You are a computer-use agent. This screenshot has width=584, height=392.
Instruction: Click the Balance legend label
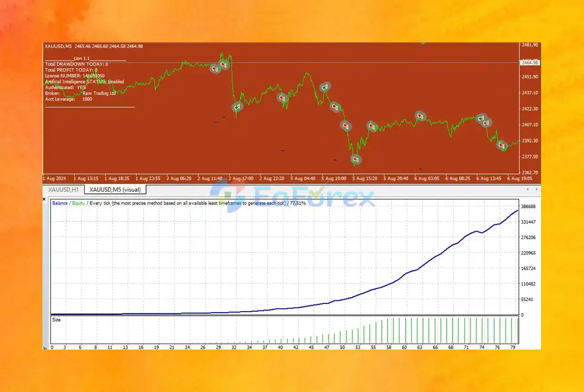(60, 203)
